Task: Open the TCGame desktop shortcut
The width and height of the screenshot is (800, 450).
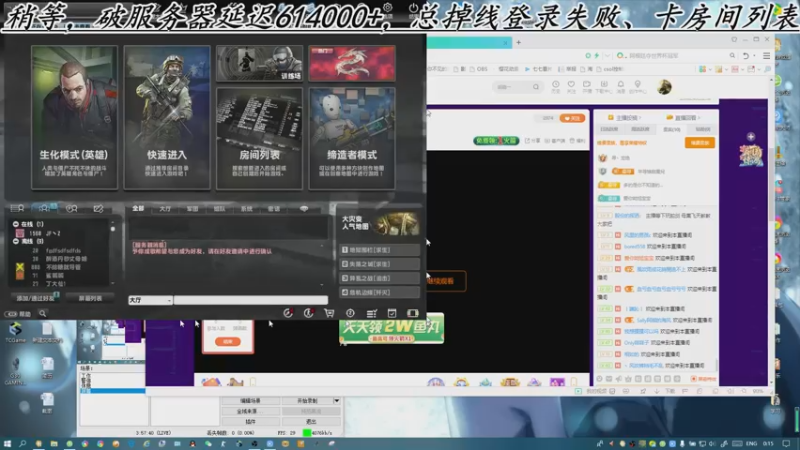Action: tap(15, 332)
